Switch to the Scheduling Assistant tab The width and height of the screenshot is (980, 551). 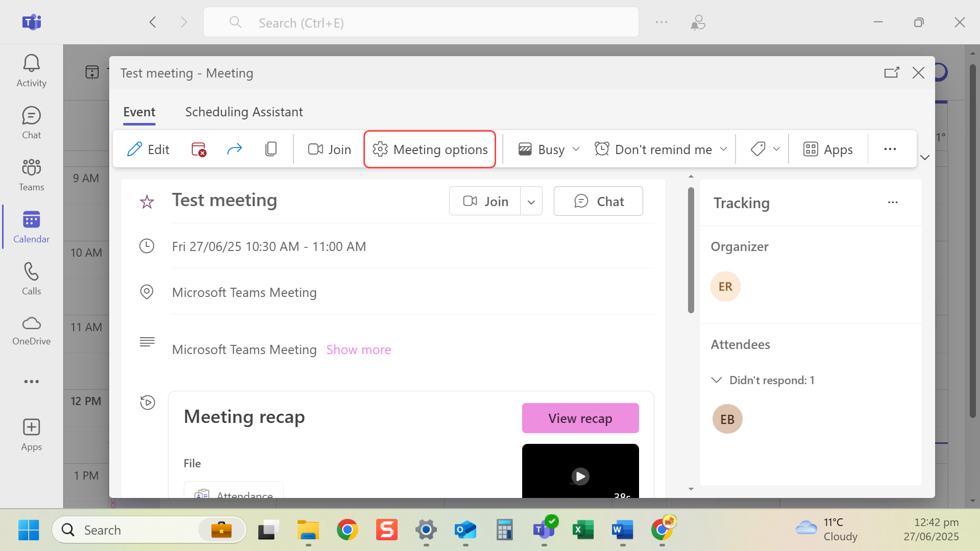pyautogui.click(x=244, y=112)
